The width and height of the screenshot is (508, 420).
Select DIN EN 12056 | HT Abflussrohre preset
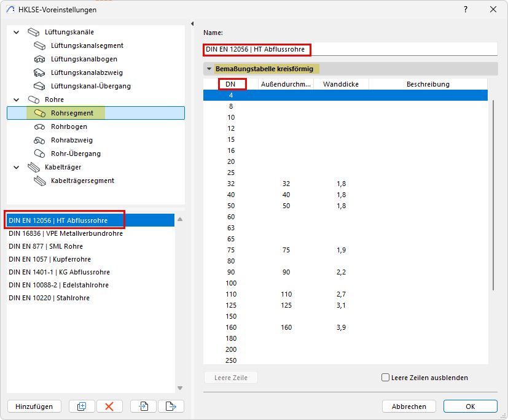pyautogui.click(x=91, y=220)
